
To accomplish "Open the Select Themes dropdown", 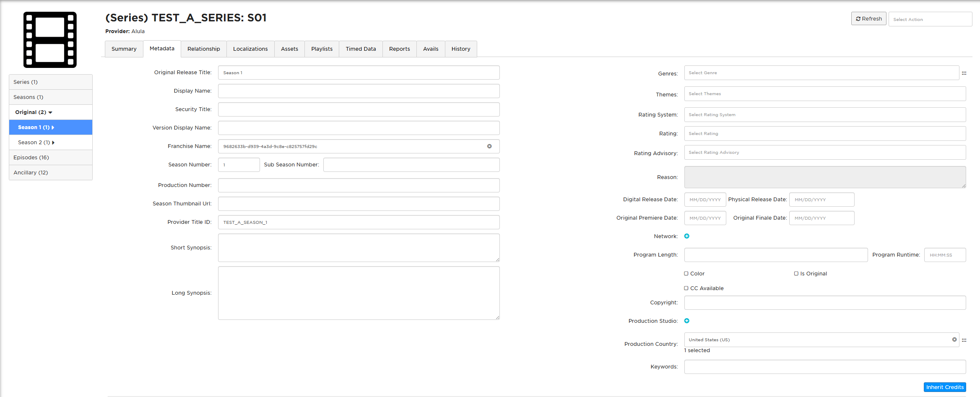I will tap(825, 93).
